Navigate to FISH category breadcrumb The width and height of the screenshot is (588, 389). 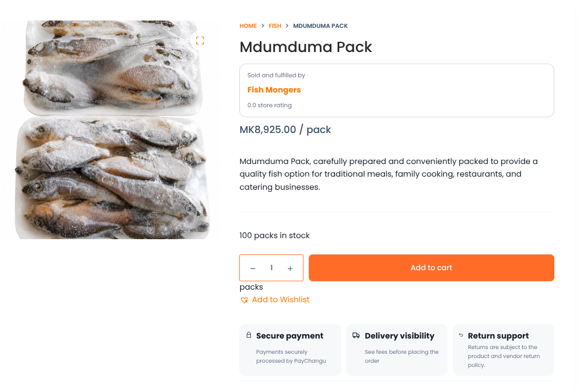275,26
